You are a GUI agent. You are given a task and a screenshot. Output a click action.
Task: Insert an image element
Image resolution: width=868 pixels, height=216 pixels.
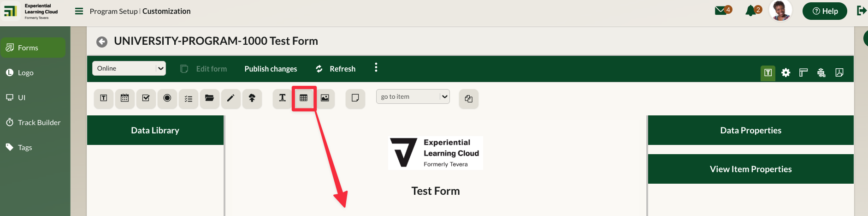325,98
